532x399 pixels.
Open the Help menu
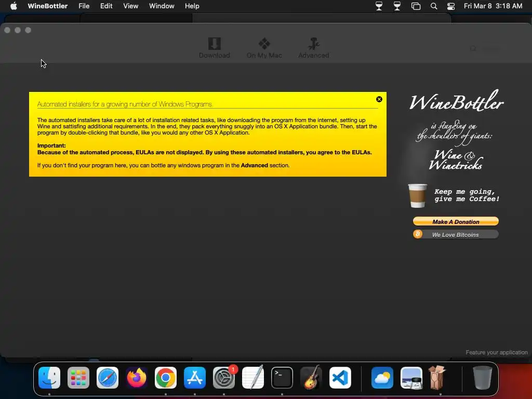coord(192,6)
